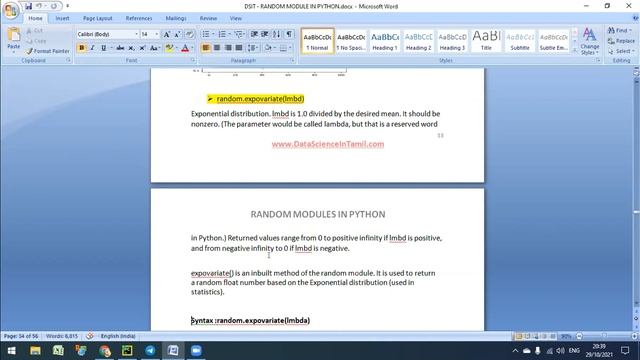This screenshot has width=640, height=360.
Task: Apply Heading 1 style
Action: point(384,41)
